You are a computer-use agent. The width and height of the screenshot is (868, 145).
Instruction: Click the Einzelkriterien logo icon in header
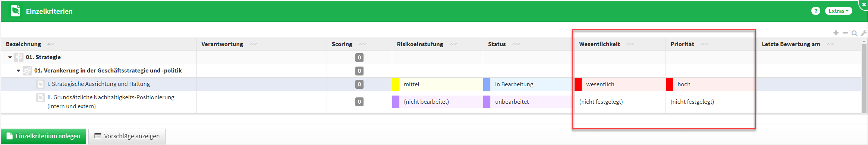click(x=16, y=11)
